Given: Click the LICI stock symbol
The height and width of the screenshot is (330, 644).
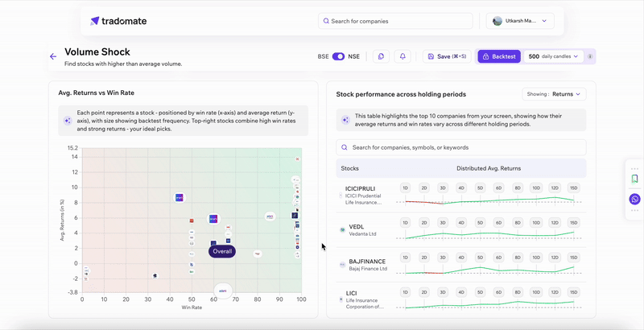Looking at the screenshot, I should (353, 293).
